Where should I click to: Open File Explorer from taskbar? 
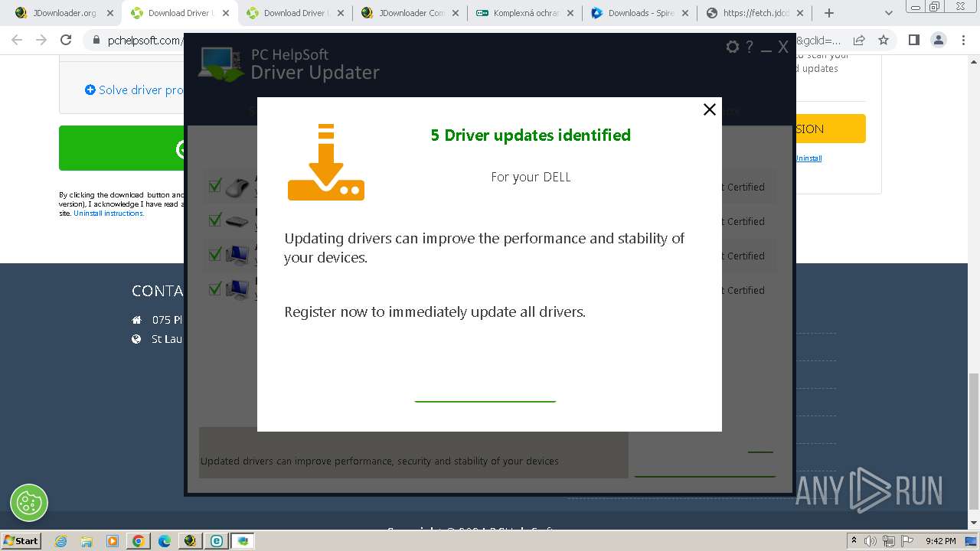tap(87, 541)
